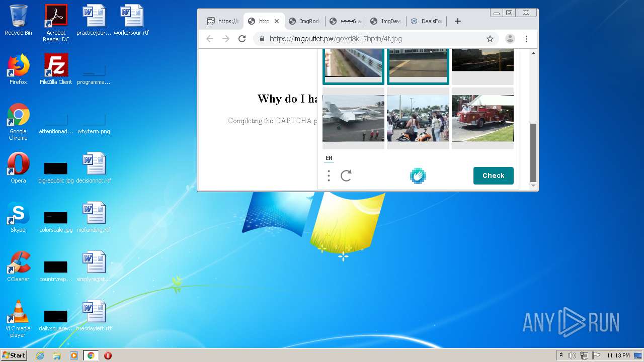Switch to the www6 tab
The width and height of the screenshot is (644, 362).
(x=346, y=21)
